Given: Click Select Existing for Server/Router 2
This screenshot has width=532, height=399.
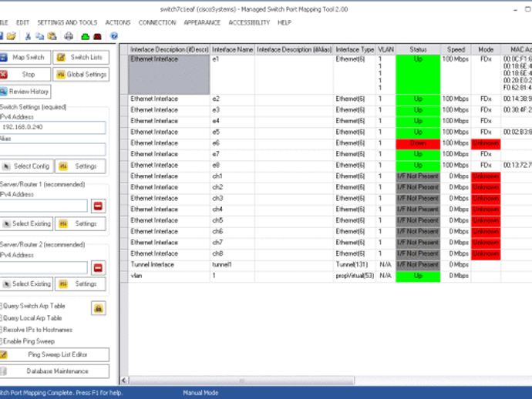Looking at the screenshot, I should point(26,283).
